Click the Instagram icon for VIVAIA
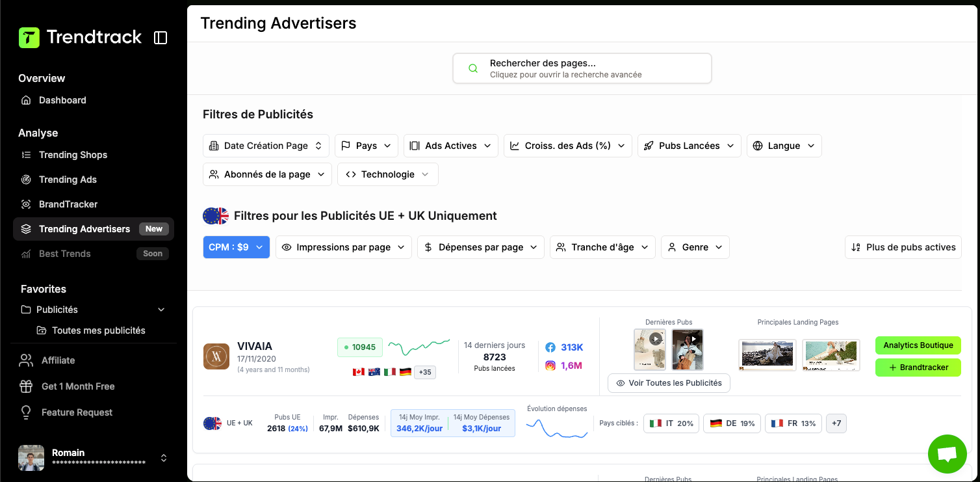980x482 pixels. pyautogui.click(x=550, y=366)
